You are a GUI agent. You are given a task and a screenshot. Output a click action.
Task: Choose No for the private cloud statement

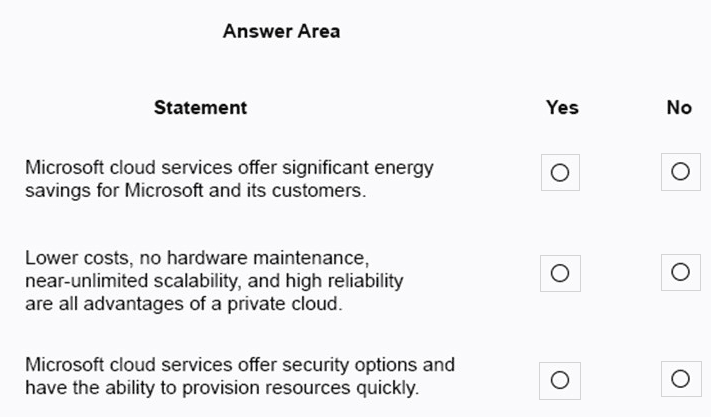point(680,272)
